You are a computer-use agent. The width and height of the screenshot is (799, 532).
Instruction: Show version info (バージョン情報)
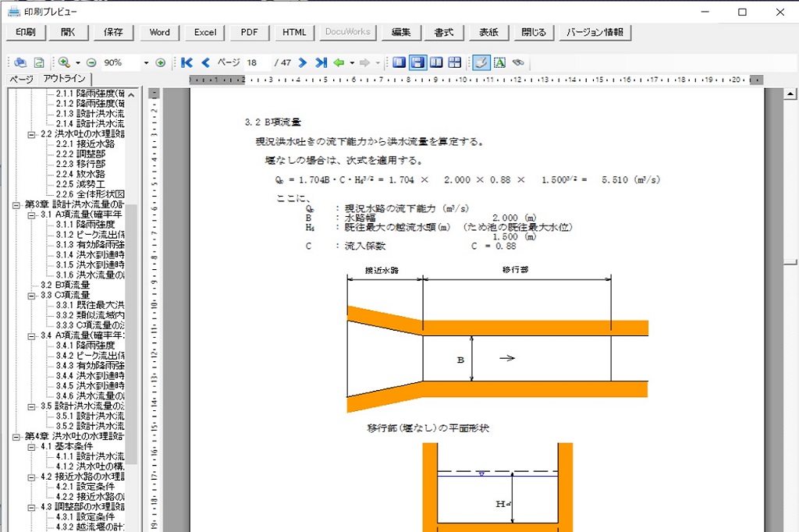(595, 32)
